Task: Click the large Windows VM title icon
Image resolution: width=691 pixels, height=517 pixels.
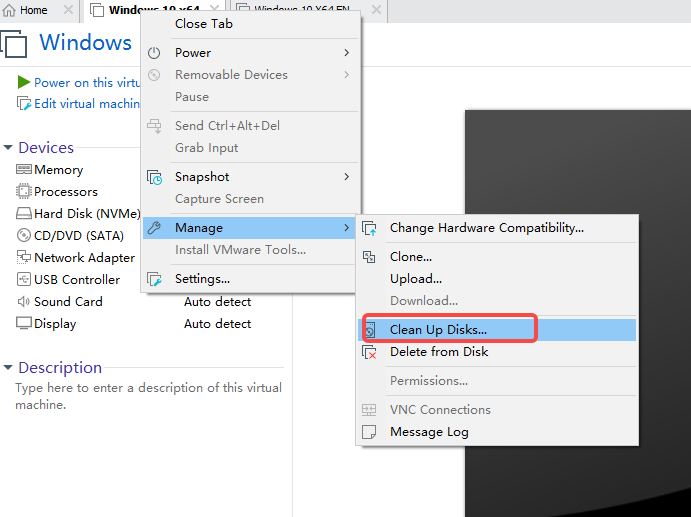Action: pos(14,43)
